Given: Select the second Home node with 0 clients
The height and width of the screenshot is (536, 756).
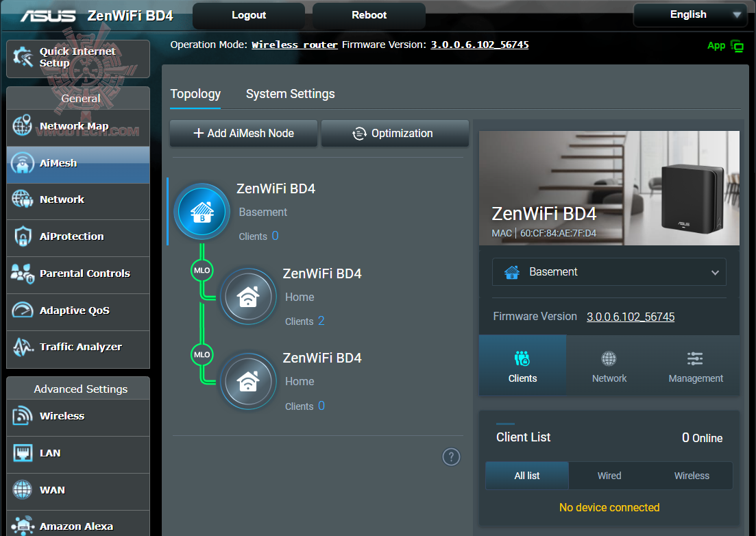Looking at the screenshot, I should (248, 381).
